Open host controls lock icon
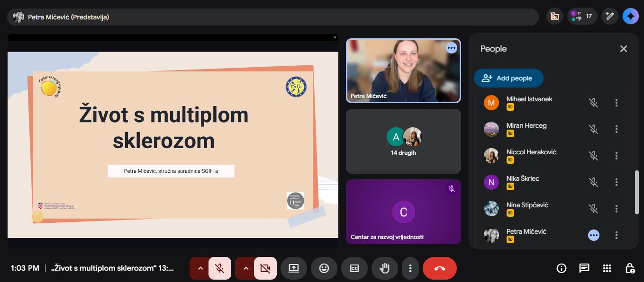 (x=630, y=268)
